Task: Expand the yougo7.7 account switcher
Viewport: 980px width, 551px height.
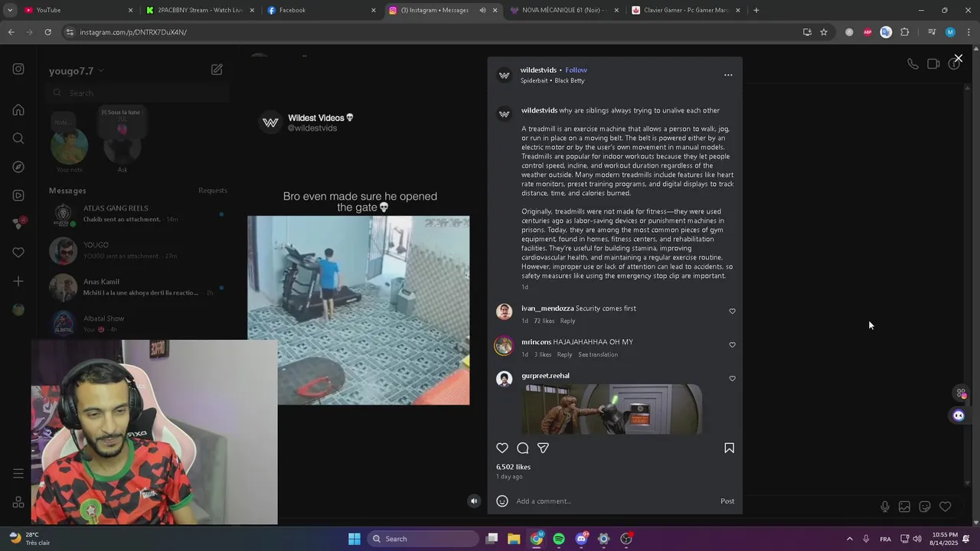Action: tap(77, 71)
